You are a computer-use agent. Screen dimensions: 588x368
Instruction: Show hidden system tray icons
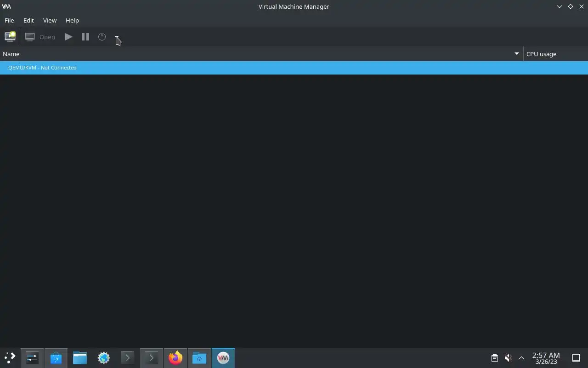521,358
